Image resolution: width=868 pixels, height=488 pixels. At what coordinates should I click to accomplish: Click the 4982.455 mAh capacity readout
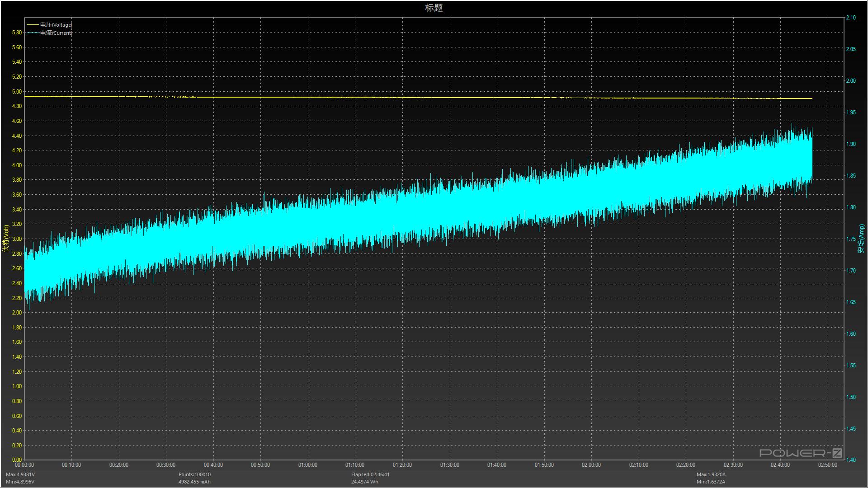point(194,482)
